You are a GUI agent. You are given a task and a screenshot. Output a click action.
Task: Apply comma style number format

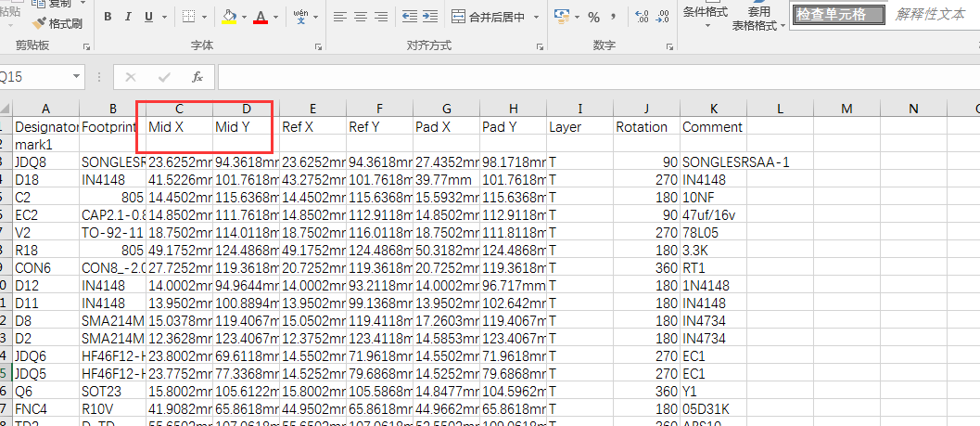(614, 17)
